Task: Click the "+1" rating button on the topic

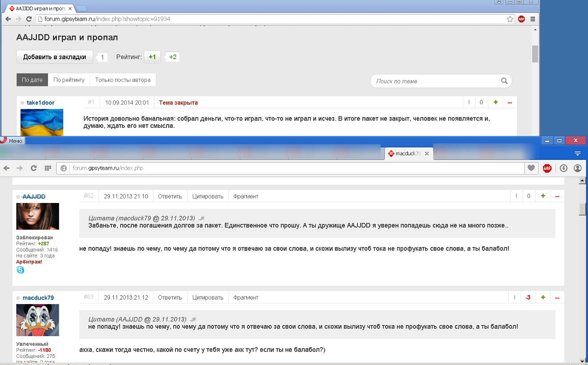Action: [x=152, y=57]
